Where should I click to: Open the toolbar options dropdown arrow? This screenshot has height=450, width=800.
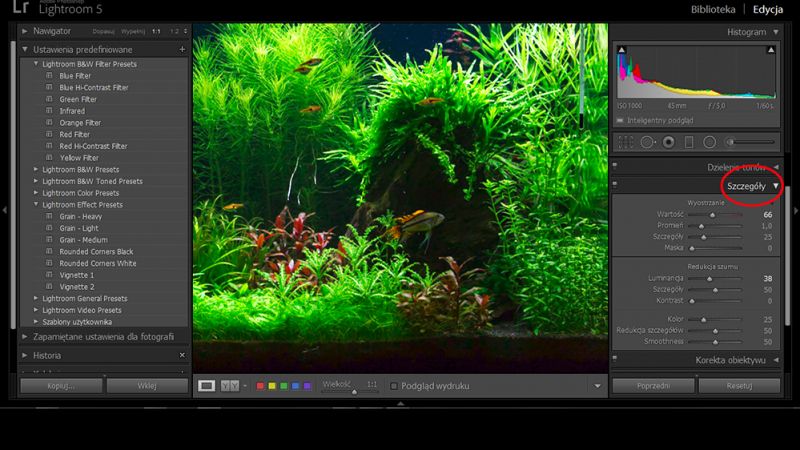coord(597,386)
